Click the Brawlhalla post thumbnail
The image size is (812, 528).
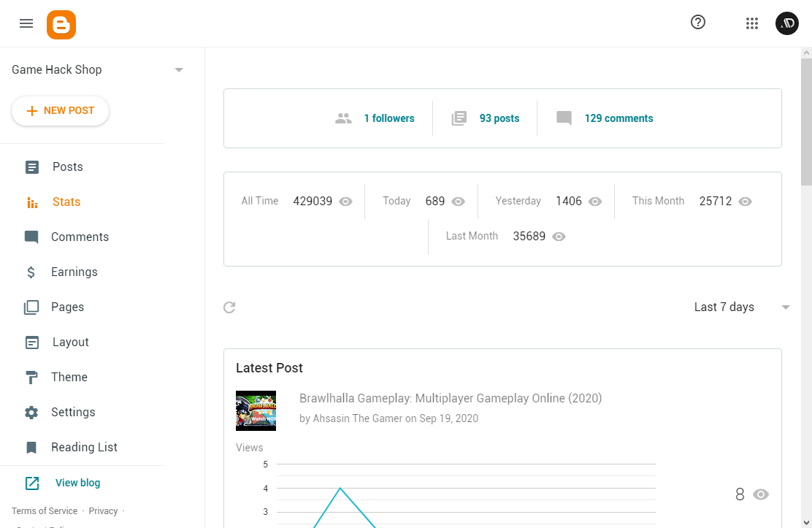coord(256,410)
